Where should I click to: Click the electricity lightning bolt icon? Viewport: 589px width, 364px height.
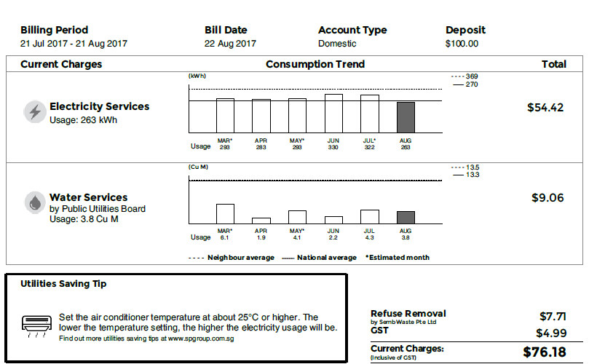(x=33, y=112)
